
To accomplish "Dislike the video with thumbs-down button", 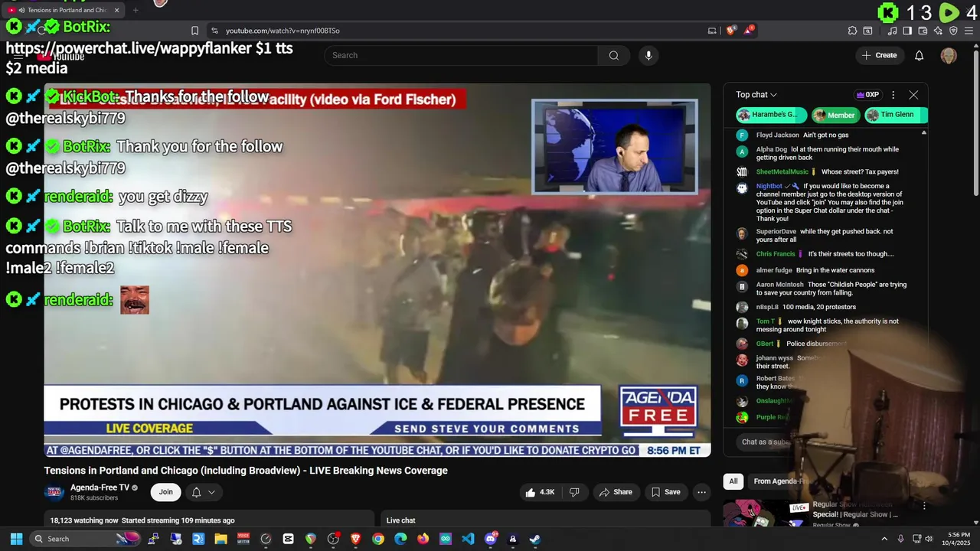I will [x=574, y=492].
